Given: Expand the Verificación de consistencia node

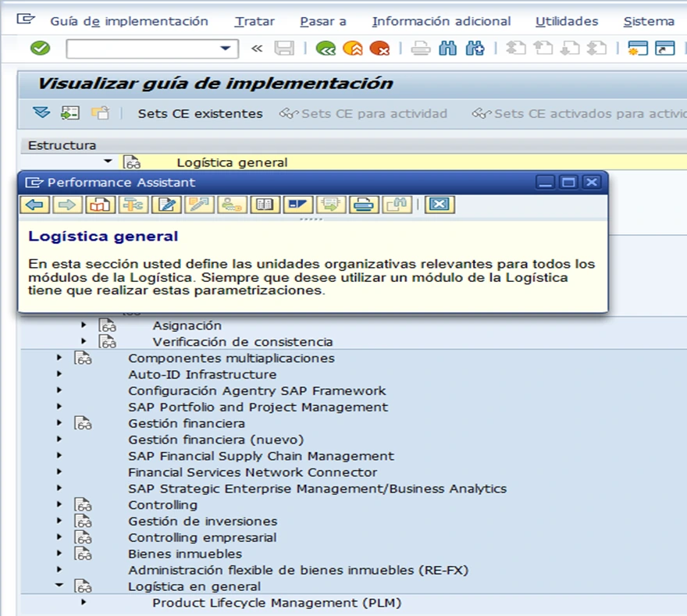Looking at the screenshot, I should coord(84,341).
